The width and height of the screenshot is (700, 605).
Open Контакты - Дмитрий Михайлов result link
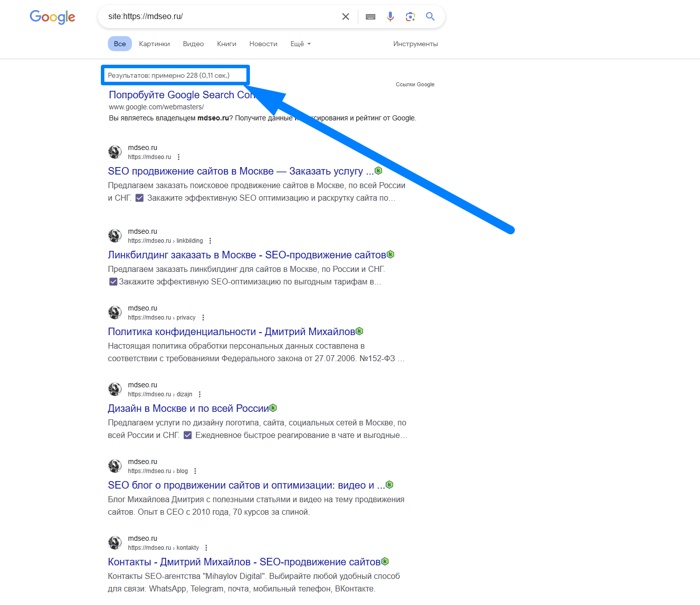[x=244, y=562]
